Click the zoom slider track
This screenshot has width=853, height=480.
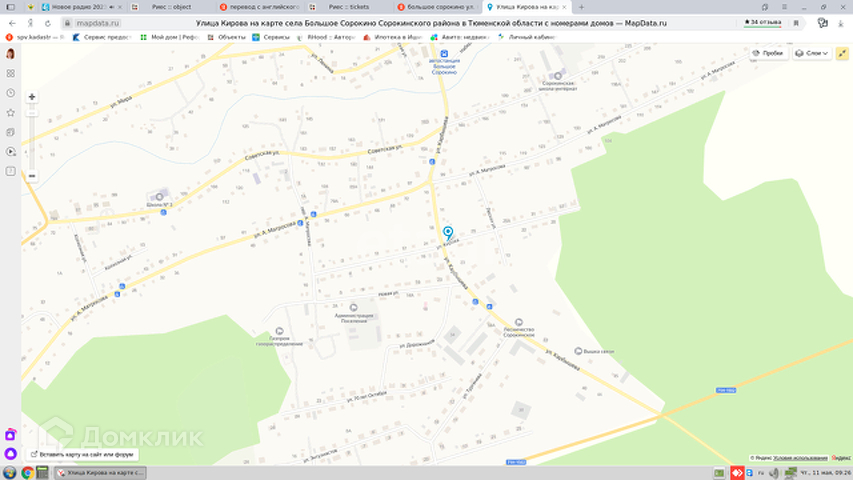(32, 139)
